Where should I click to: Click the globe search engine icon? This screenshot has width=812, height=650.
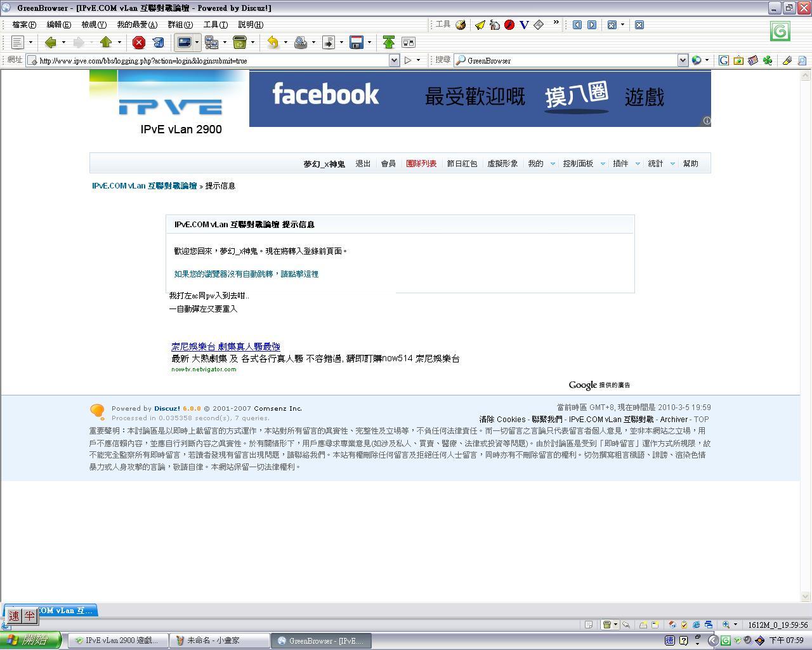pos(697,60)
